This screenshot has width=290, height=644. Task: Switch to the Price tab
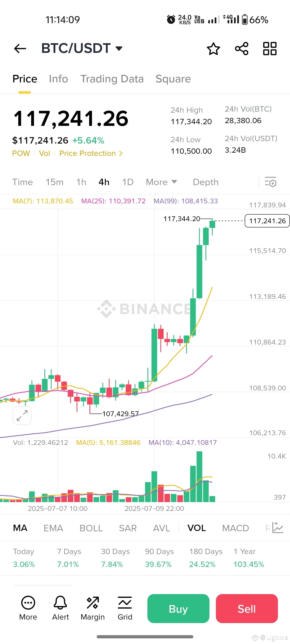pos(25,79)
